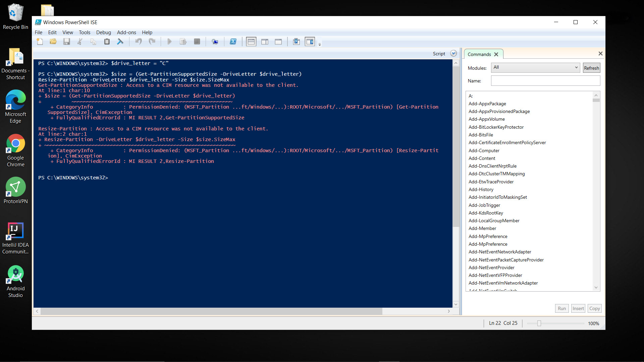Open Google Chrome desktop shortcut
The width and height of the screenshot is (644, 362).
[15, 150]
